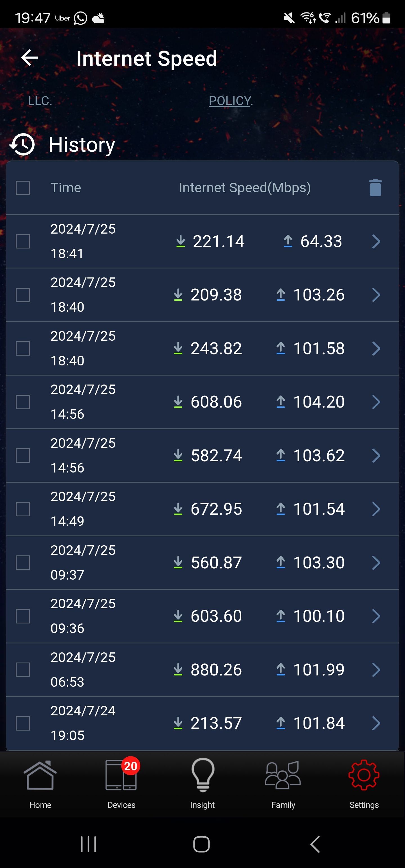405x868 pixels.
Task: Expand details for the 221.14 download result
Action: (376, 241)
